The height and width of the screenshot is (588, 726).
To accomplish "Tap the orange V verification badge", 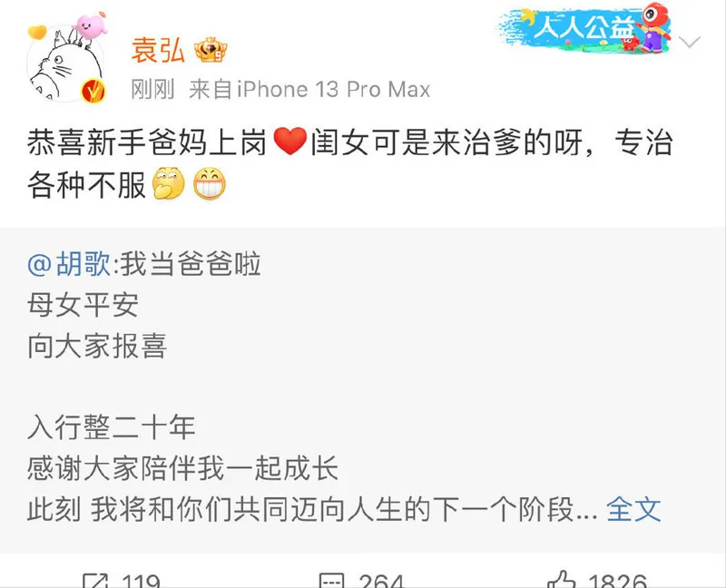I will tap(93, 92).
